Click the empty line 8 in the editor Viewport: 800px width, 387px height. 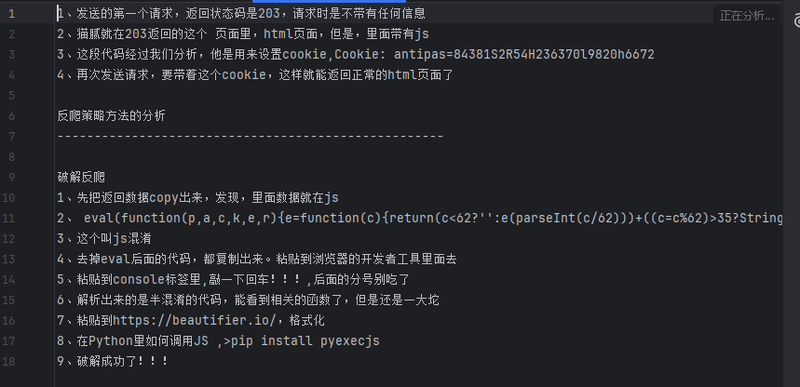click(418, 157)
